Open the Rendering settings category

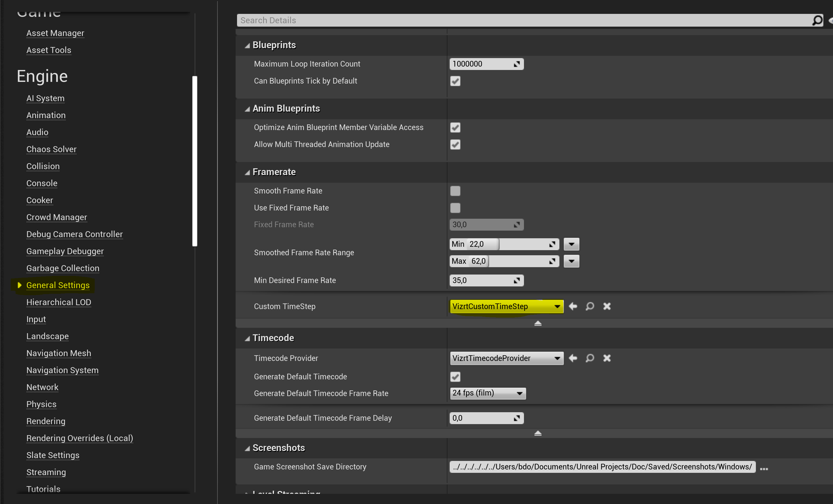coord(46,421)
